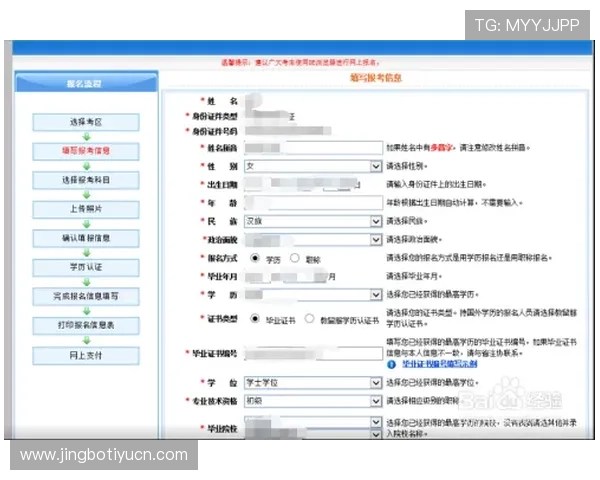Focus the 姓名拼音 input field
The image size is (600, 480).
click(x=313, y=148)
